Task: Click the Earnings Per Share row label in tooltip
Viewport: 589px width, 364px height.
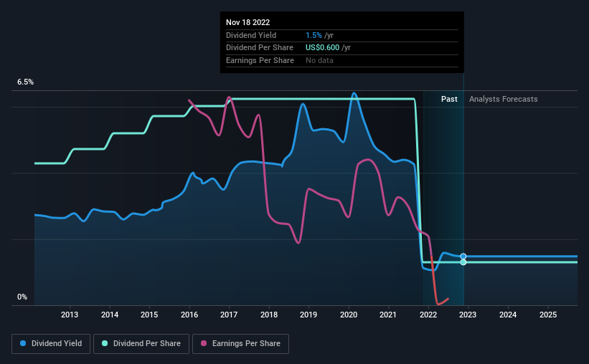Action: (x=260, y=60)
